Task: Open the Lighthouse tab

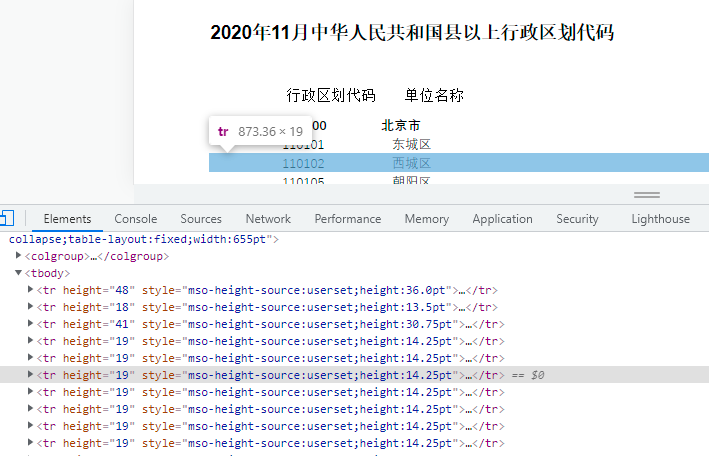Action: tap(661, 219)
